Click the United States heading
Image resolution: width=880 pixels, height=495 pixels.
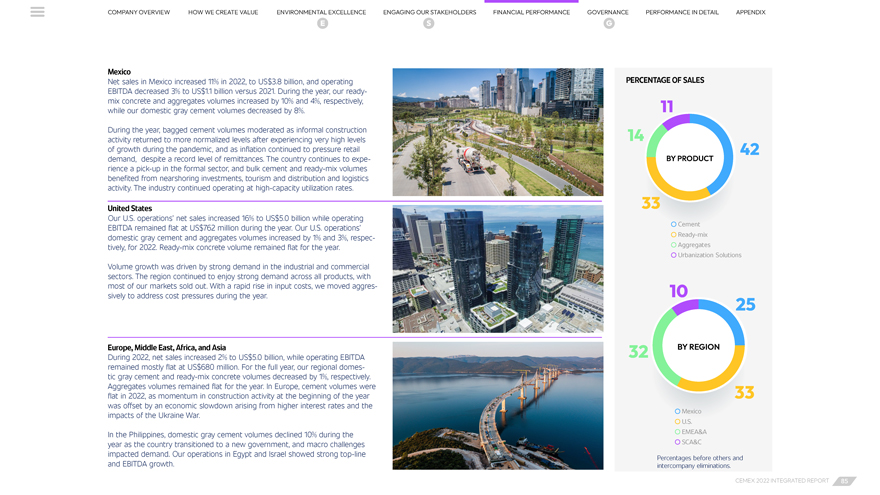130,208
